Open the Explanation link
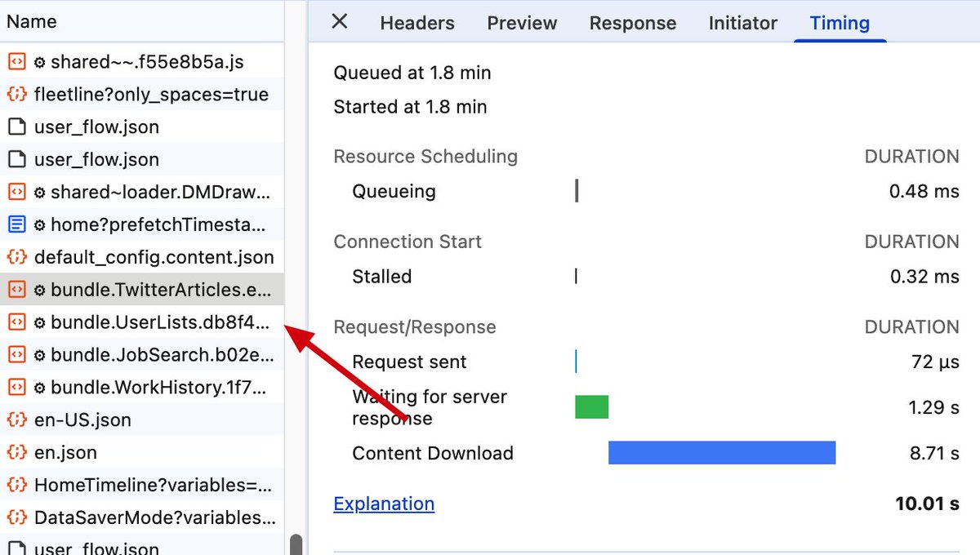The image size is (980, 555). [384, 504]
